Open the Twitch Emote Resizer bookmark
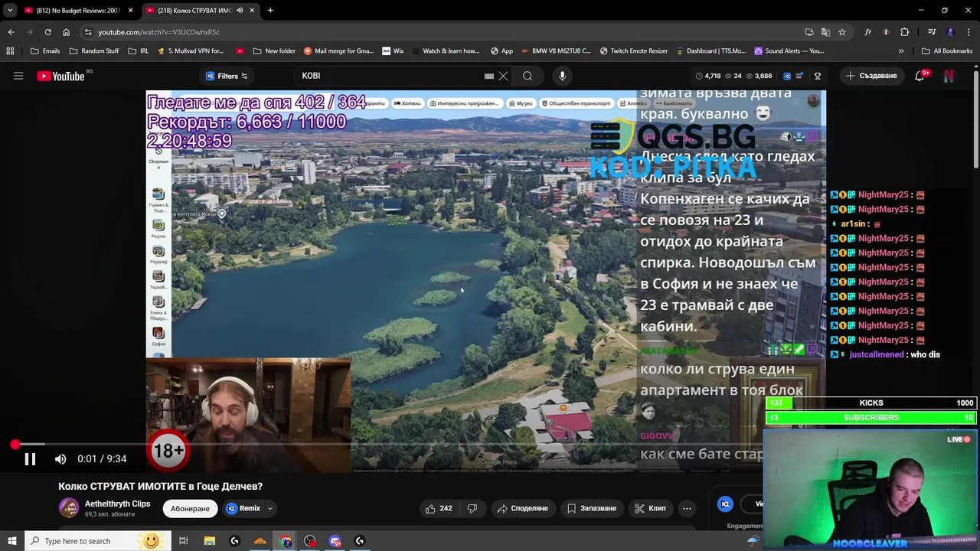The height and width of the screenshot is (551, 980). 634,51
